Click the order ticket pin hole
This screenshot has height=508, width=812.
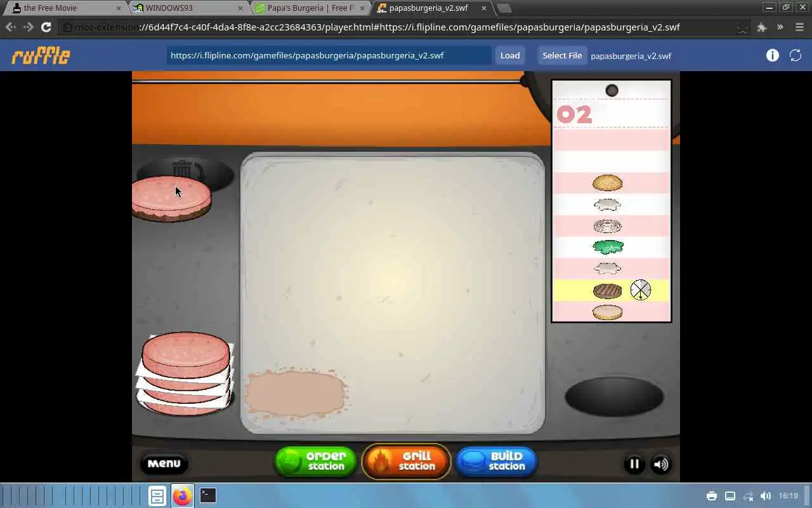coord(612,90)
